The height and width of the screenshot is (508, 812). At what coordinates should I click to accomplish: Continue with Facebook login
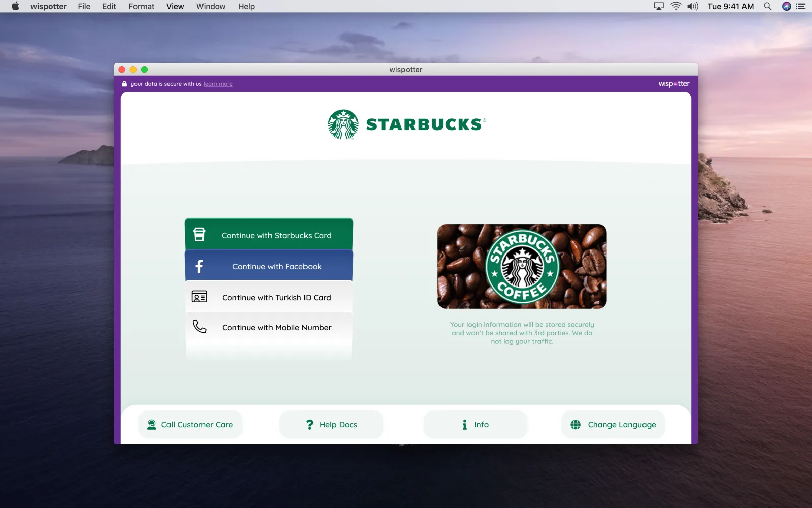point(269,265)
